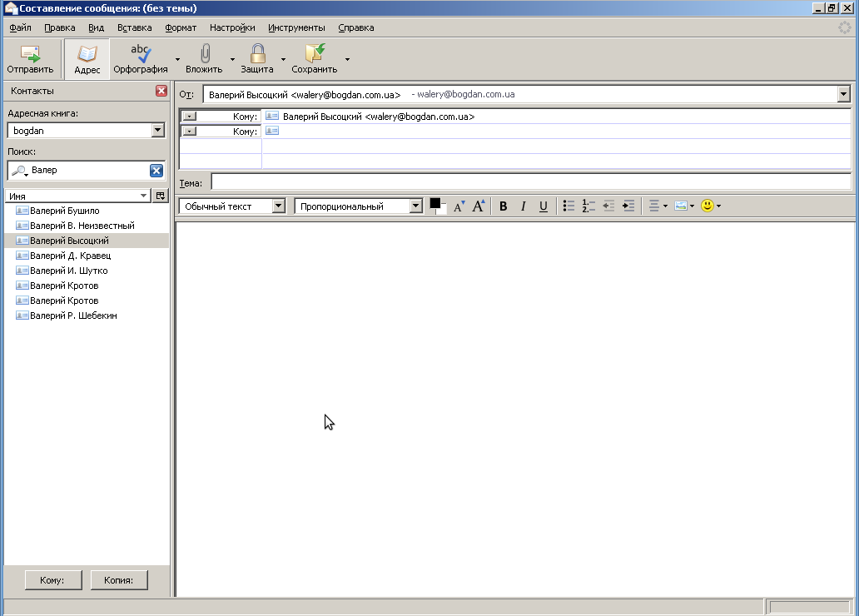
Task: Open the Инструменты menu
Action: 296,27
